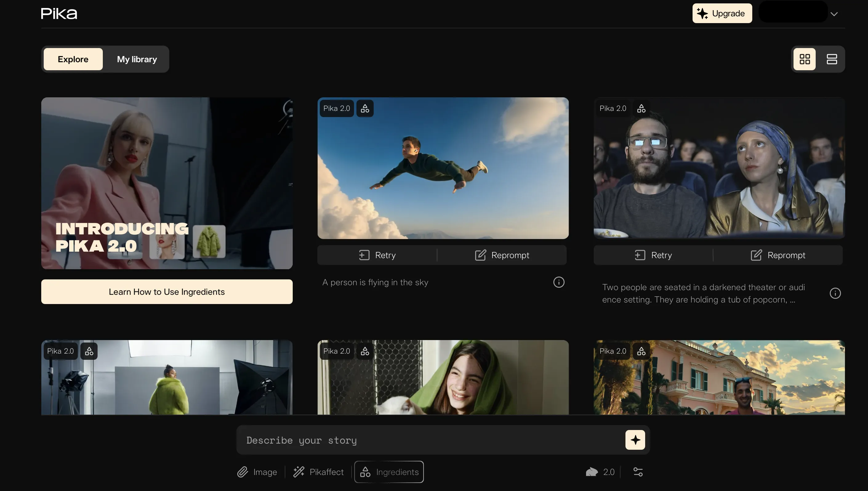The height and width of the screenshot is (491, 868).
Task: Click ingredients icon on pink villa video
Action: pyautogui.click(x=641, y=351)
